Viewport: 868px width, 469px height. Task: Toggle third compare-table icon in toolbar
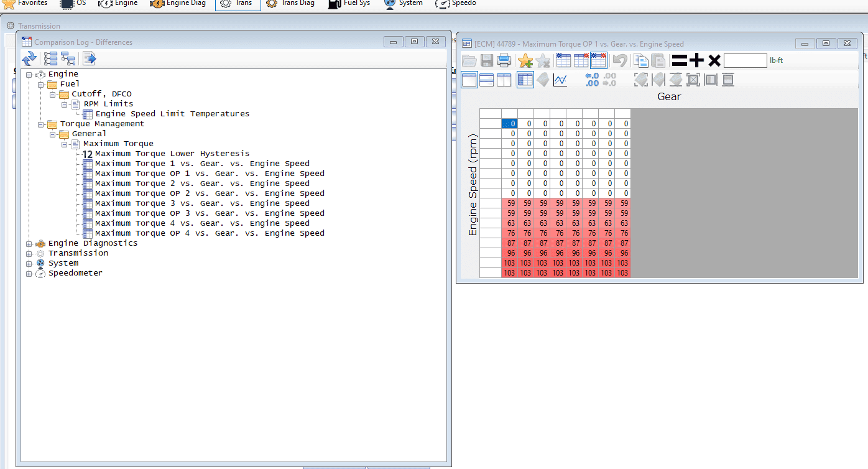[x=599, y=60]
